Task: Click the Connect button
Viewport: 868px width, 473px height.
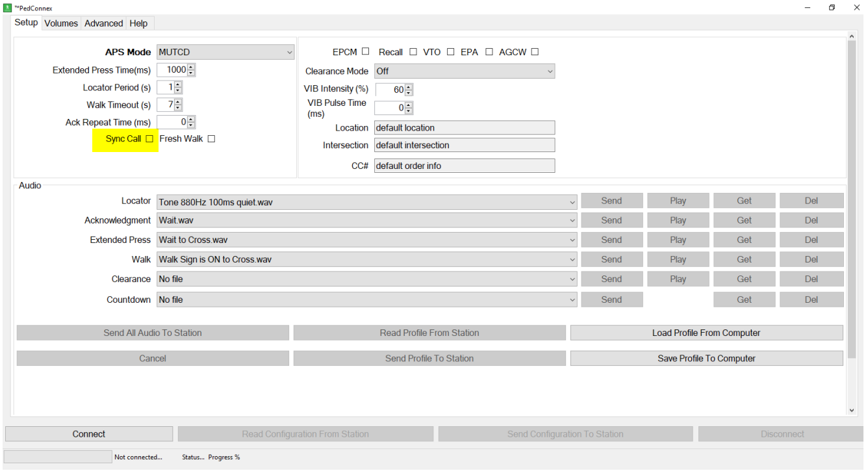Action: pos(89,434)
